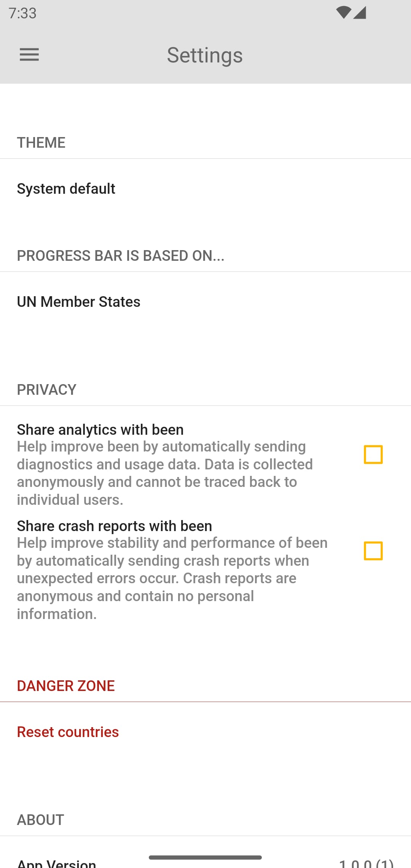
Task: Click the PROGRESS BAR IS BASED ON header
Action: [121, 255]
